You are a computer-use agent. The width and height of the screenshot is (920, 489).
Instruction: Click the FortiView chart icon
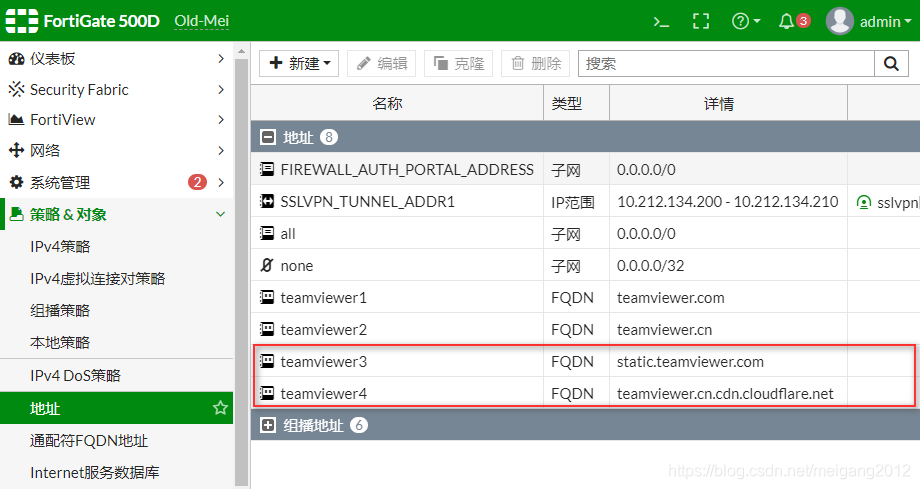[x=16, y=120]
